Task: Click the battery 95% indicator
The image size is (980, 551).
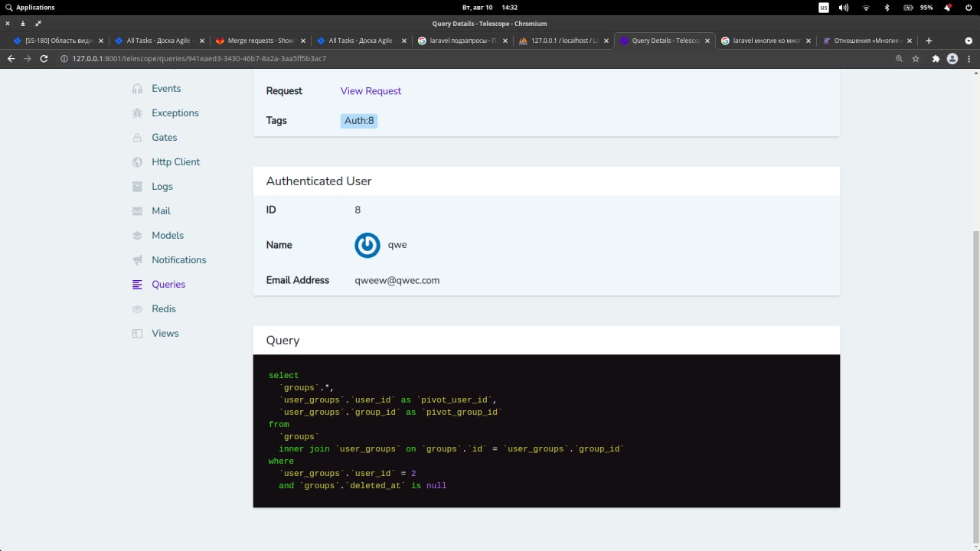Action: 919,8
